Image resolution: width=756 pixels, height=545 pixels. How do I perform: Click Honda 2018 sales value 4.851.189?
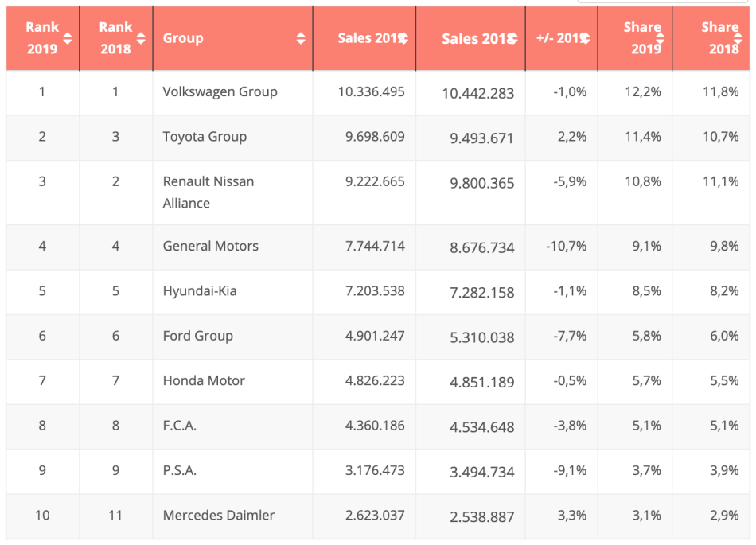(x=482, y=382)
